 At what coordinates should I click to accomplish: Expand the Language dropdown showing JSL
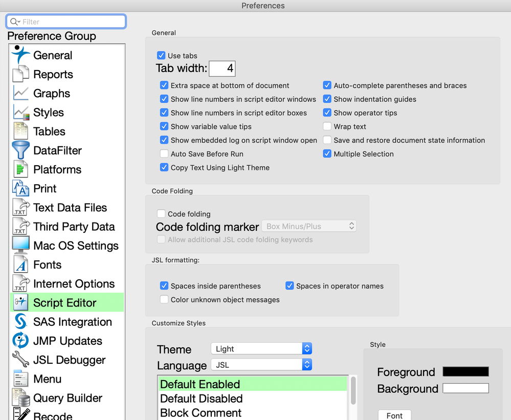[261, 365]
